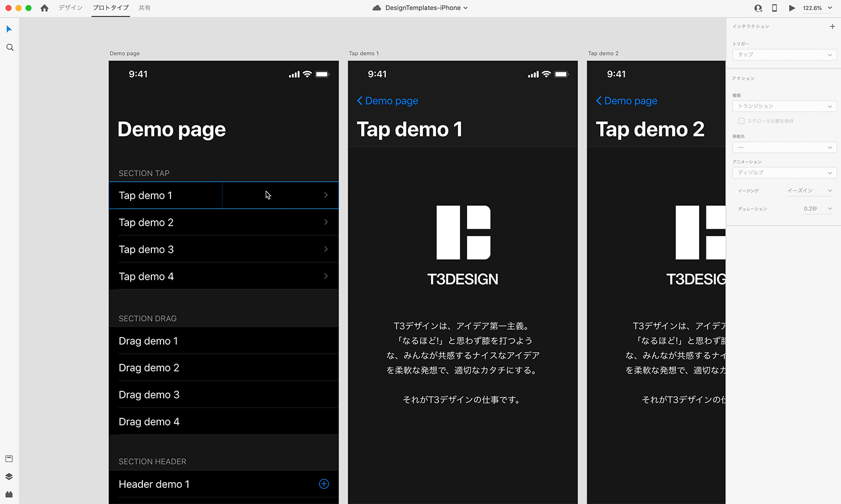This screenshot has height=504, width=841.
Task: Open the デュレーション dropdown showing 0.2秒
Action: [817, 209]
